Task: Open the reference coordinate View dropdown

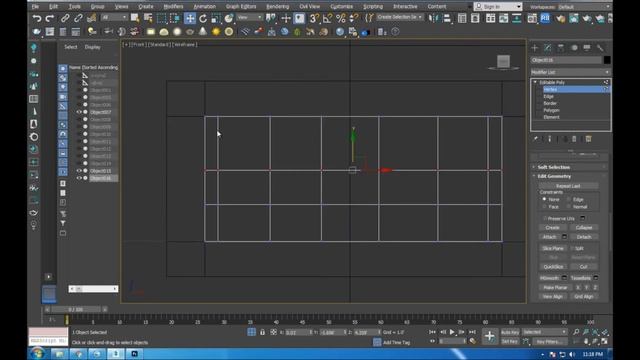Action: click(x=250, y=18)
